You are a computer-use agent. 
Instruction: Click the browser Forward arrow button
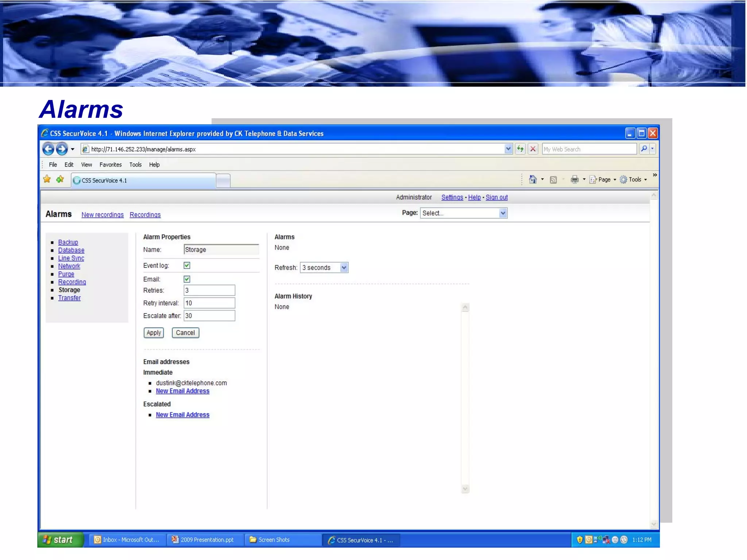click(62, 149)
